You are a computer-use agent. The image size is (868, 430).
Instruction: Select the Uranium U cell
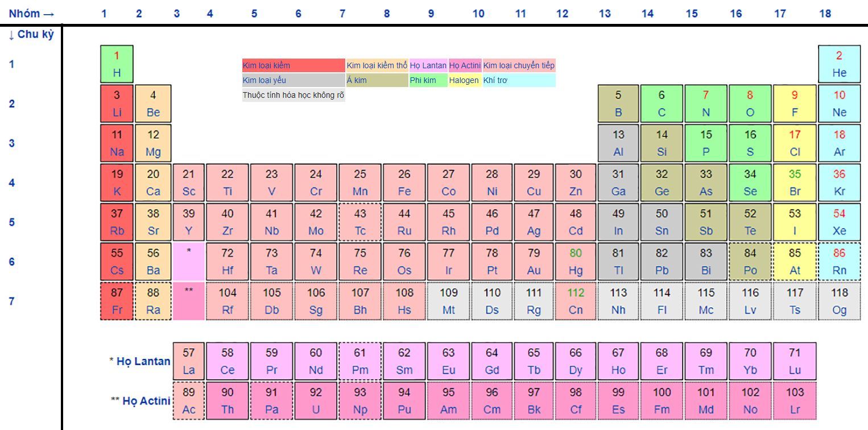click(316, 400)
